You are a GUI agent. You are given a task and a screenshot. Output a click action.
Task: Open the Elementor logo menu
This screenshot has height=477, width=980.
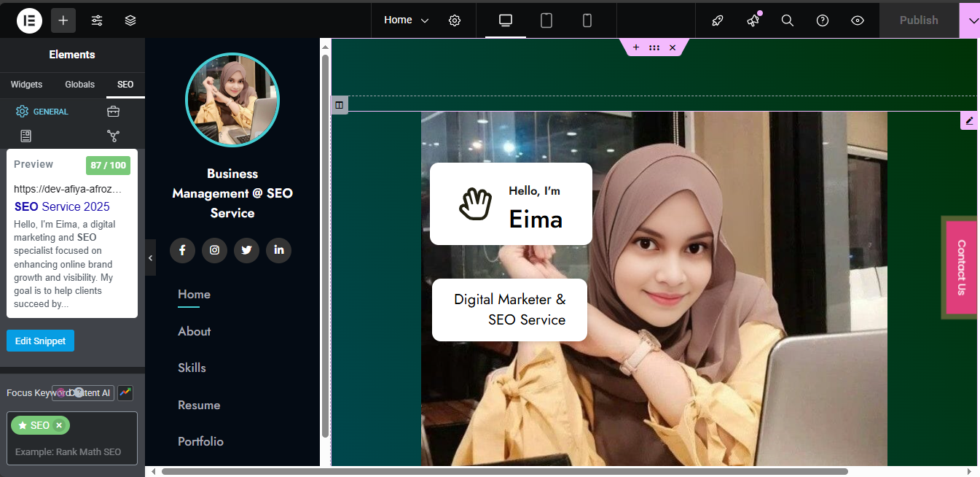pos(30,20)
